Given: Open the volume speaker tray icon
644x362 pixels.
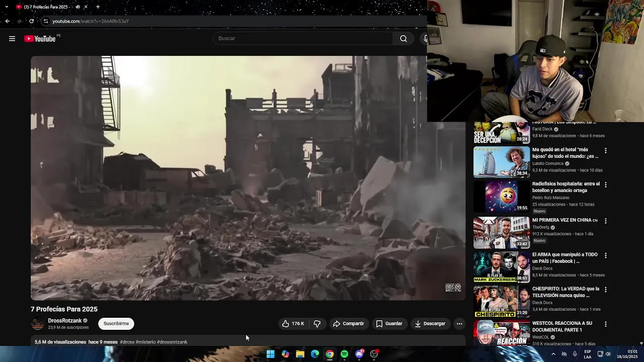Looking at the screenshot, I should pos(608,354).
